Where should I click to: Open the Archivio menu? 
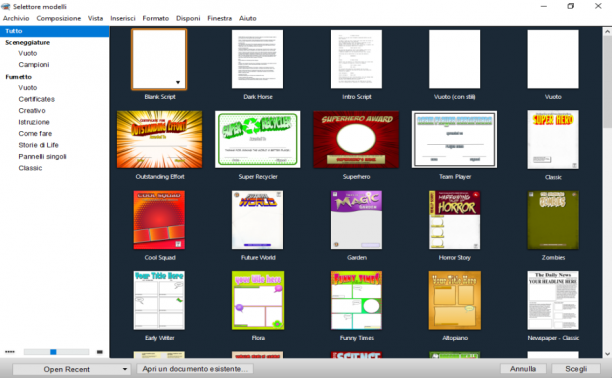click(16, 18)
